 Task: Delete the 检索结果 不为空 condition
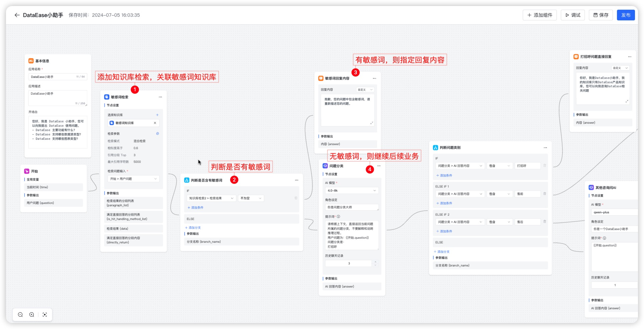click(x=296, y=198)
